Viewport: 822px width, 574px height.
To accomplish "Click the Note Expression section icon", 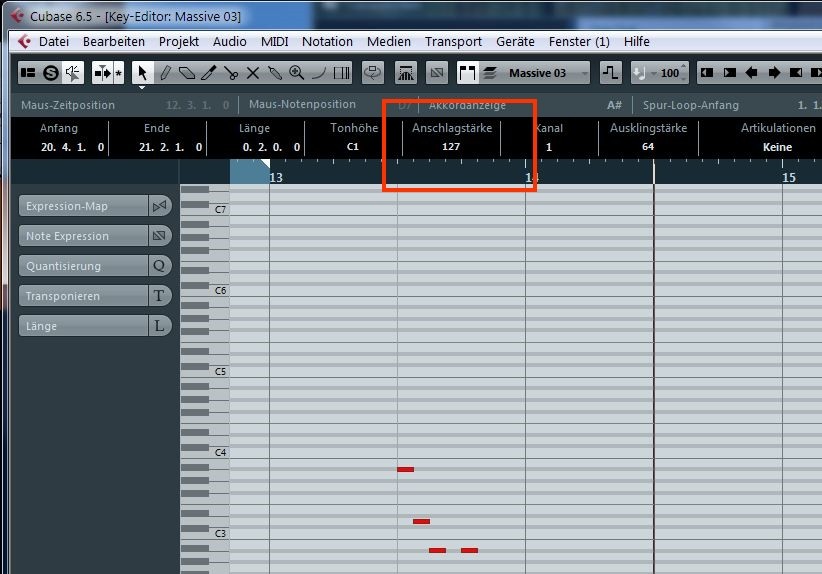I will pos(159,236).
